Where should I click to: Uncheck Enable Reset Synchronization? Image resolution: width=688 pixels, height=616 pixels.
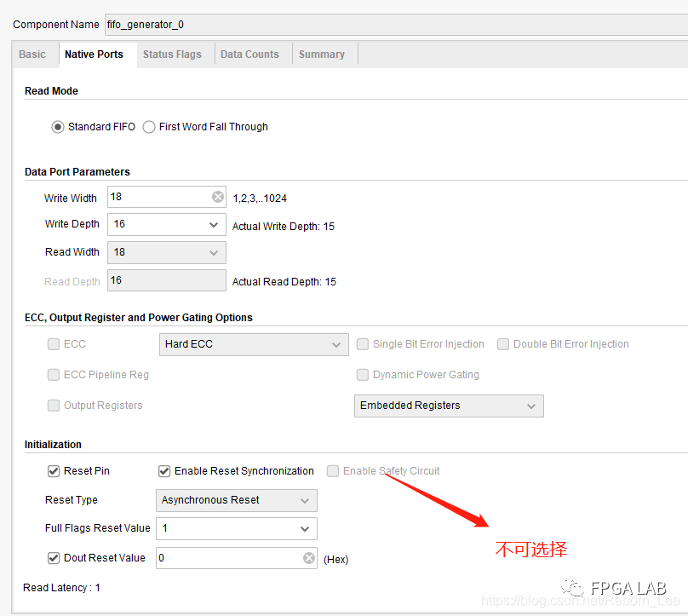[x=164, y=471]
